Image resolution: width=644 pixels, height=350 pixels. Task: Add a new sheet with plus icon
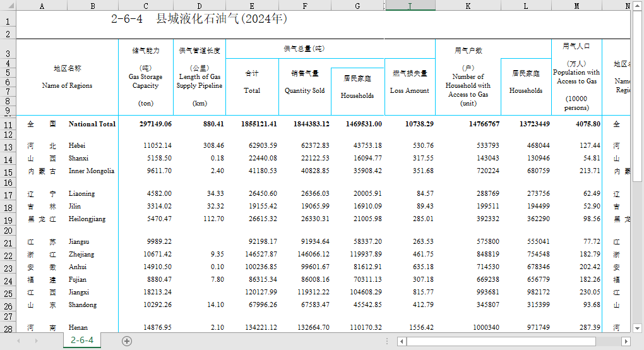coord(127,341)
